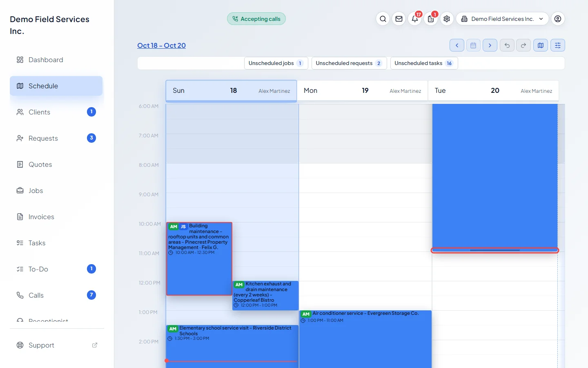Go to next date range

(490, 45)
